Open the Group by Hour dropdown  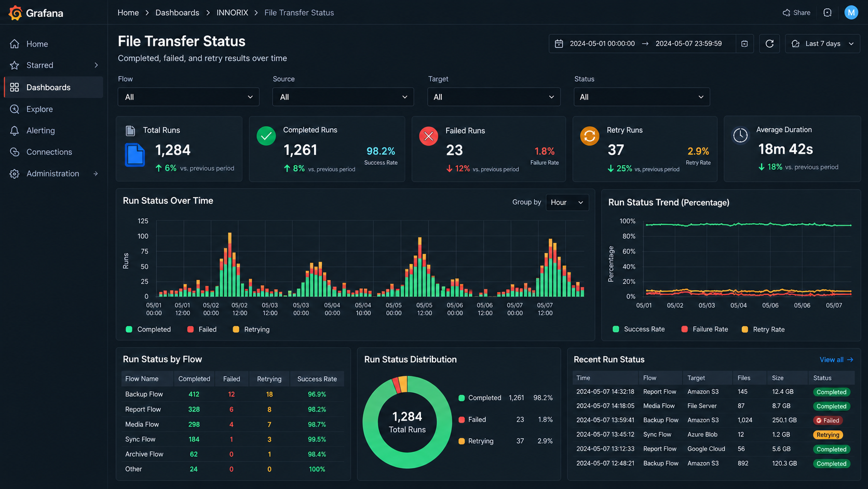pyautogui.click(x=567, y=203)
